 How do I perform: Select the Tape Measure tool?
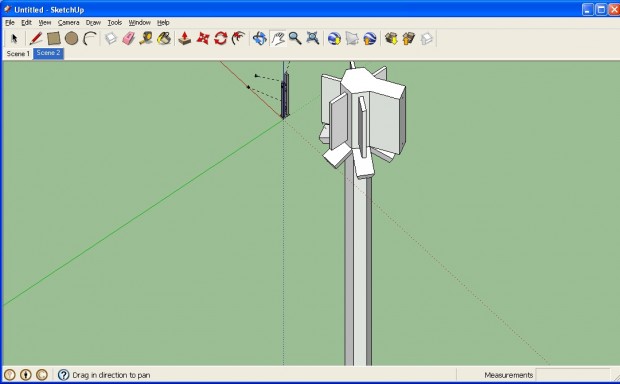point(146,38)
